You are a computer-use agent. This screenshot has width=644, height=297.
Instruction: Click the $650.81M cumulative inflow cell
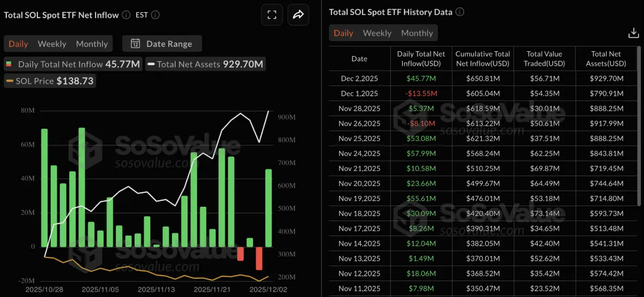click(x=483, y=79)
